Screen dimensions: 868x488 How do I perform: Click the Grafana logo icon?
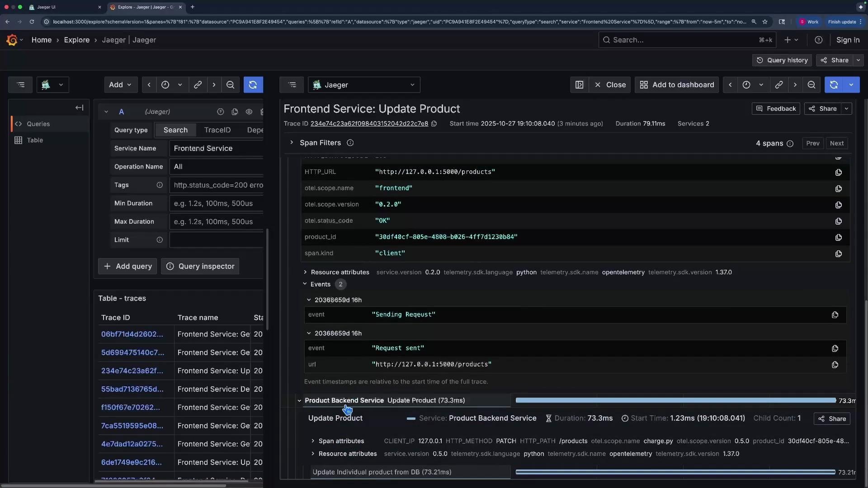12,40
